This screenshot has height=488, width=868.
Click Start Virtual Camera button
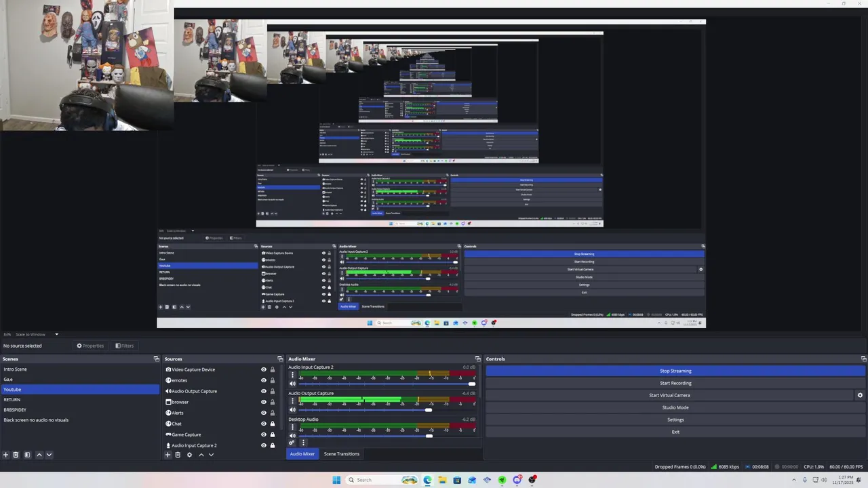point(669,395)
